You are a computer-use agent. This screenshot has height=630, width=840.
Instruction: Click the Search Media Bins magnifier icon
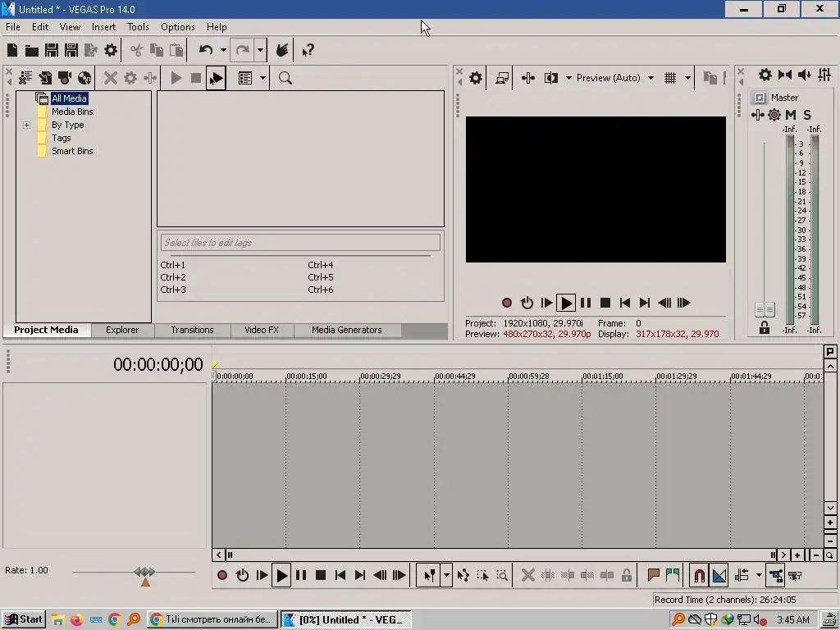(x=285, y=78)
